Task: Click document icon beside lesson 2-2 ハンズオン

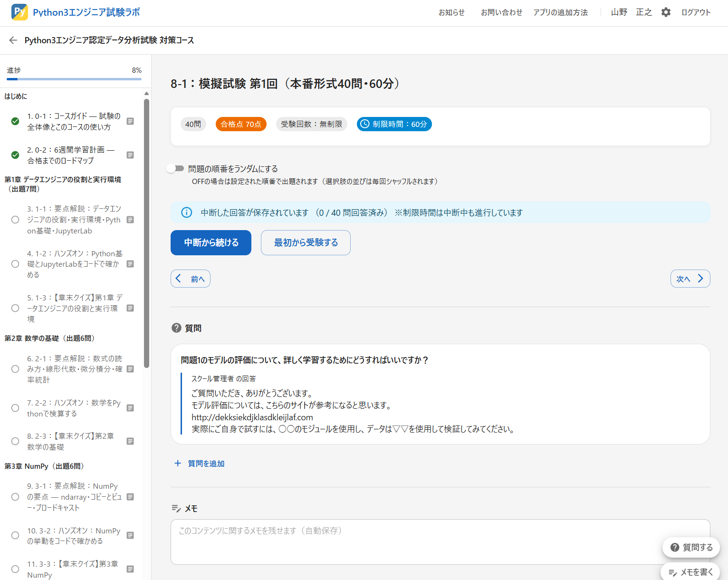Action: point(130,408)
